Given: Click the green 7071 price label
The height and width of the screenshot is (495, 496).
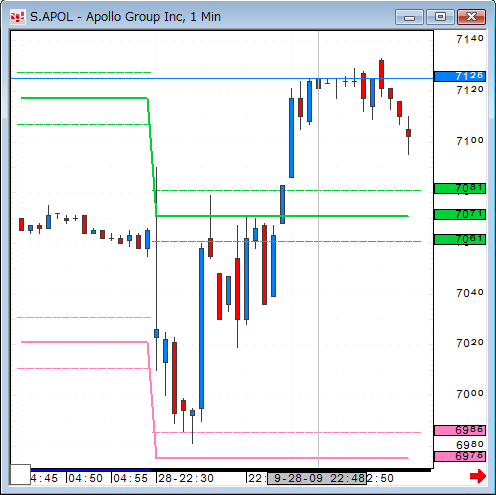Looking at the screenshot, I should click(460, 214).
